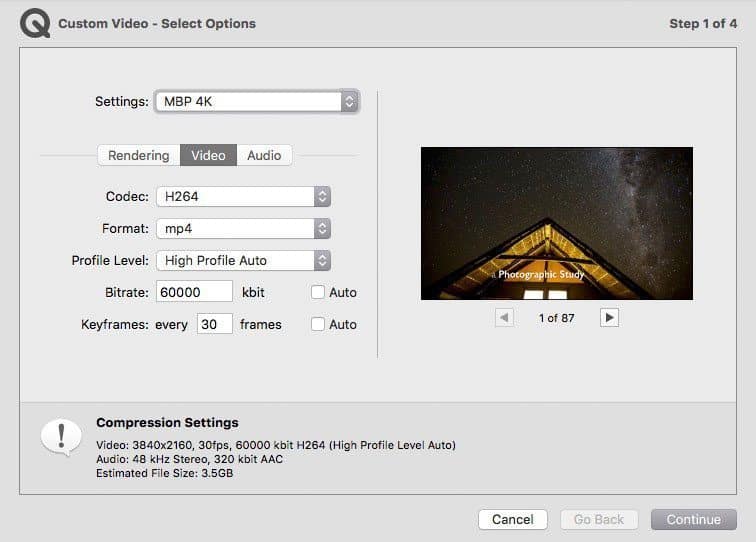
Task: Open the Profile Level dropdown
Action: click(243, 260)
